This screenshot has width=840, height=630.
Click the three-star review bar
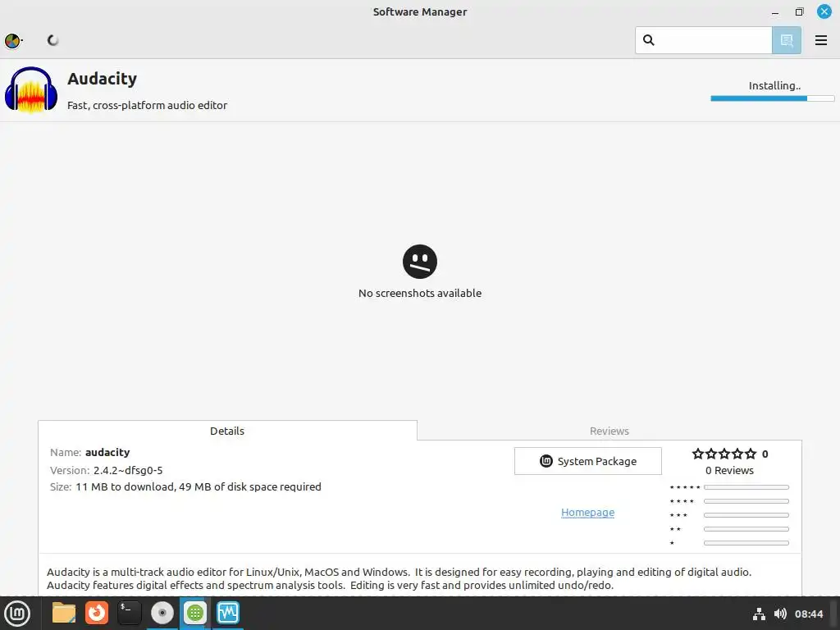746,515
